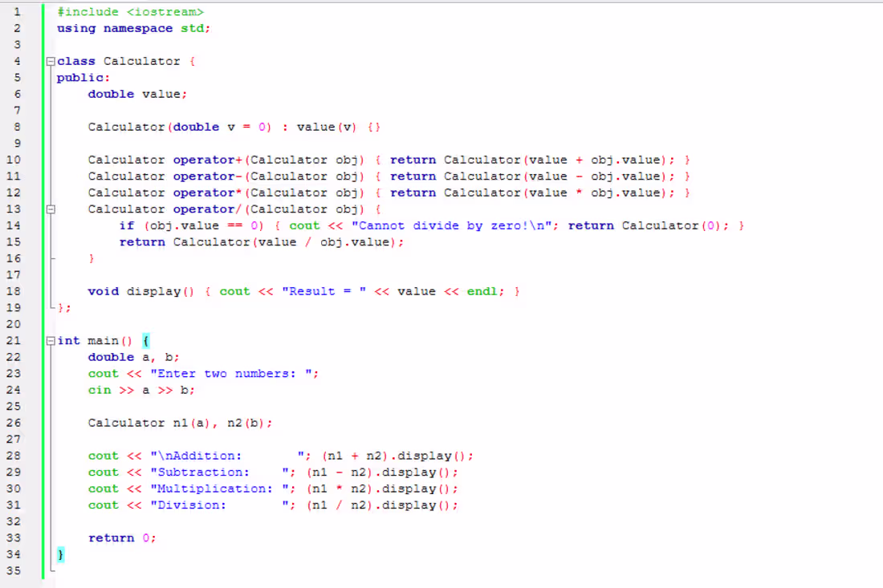The height and width of the screenshot is (588, 883).
Task: Click 'double value;' member declaration
Action: click(137, 95)
